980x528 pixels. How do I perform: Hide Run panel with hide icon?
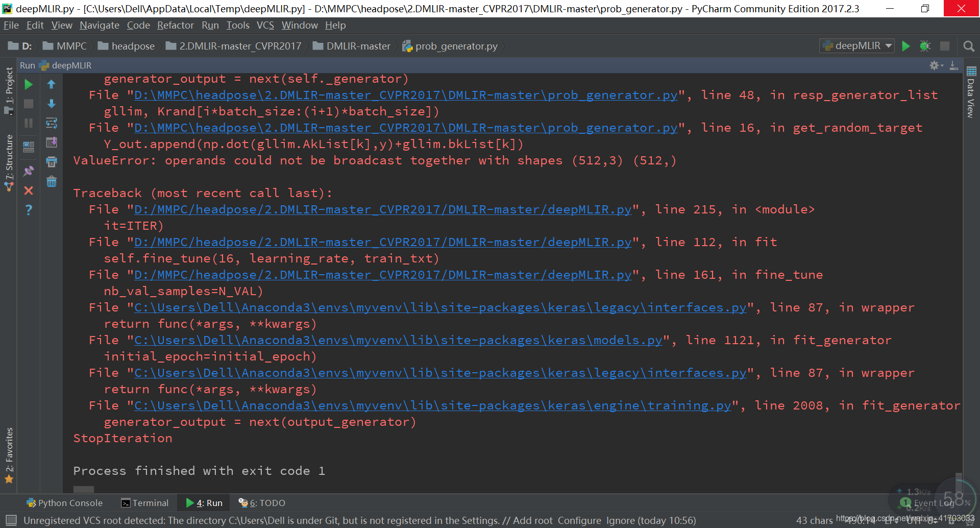953,65
